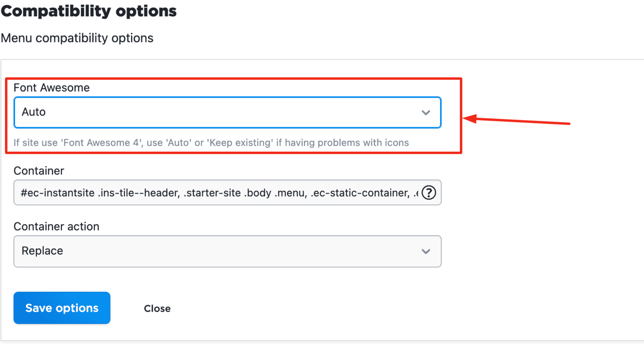Click the Container action field label
The image size is (644, 344).
click(x=56, y=226)
